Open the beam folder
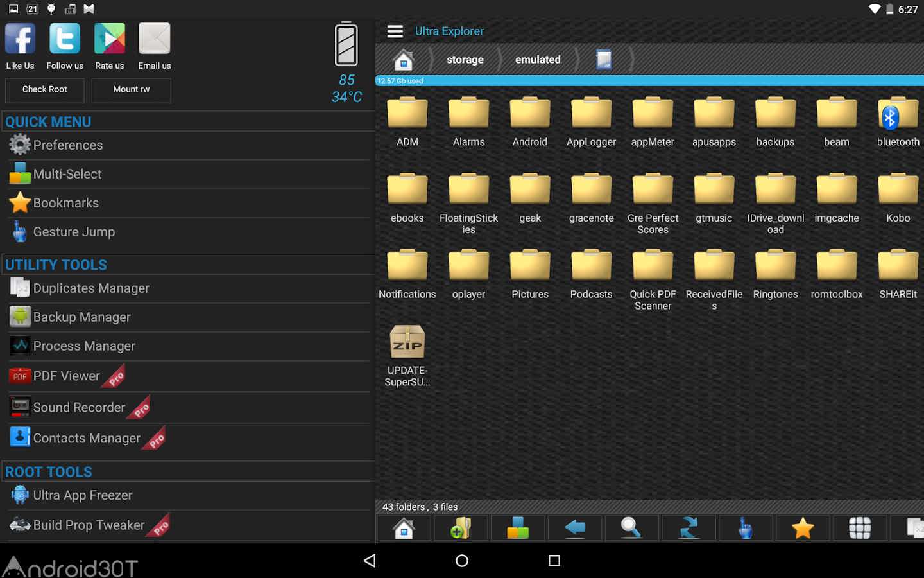The image size is (924, 578). [x=837, y=122]
